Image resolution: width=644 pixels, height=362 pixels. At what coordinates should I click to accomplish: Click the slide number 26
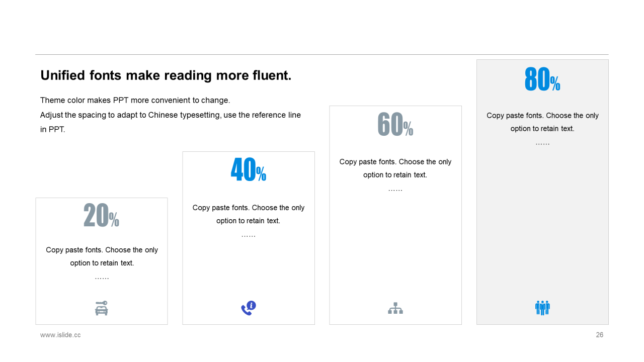600,335
